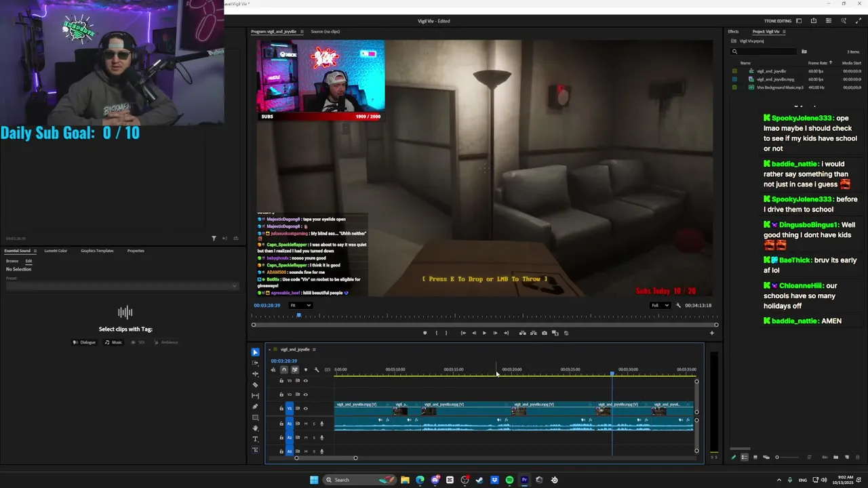
Task: Create new bin from search folder icon
Action: [804, 52]
